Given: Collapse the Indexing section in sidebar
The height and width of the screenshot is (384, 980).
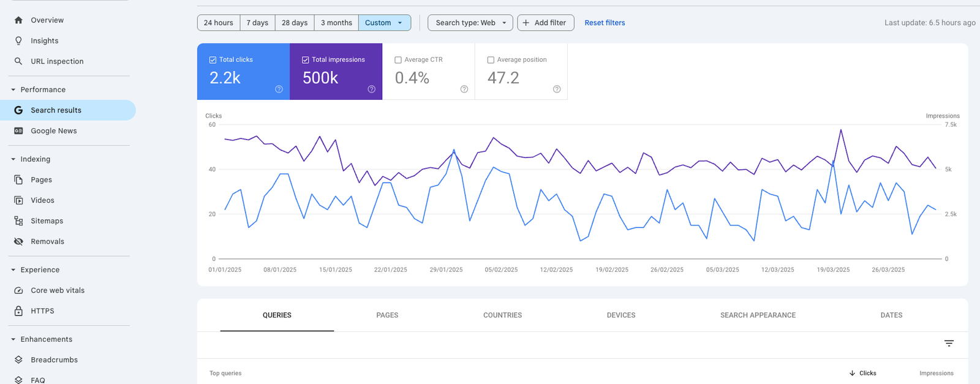Looking at the screenshot, I should 13,159.
